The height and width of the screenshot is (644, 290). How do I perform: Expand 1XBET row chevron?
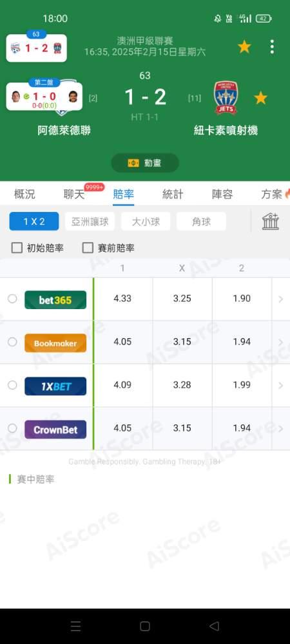(x=281, y=385)
